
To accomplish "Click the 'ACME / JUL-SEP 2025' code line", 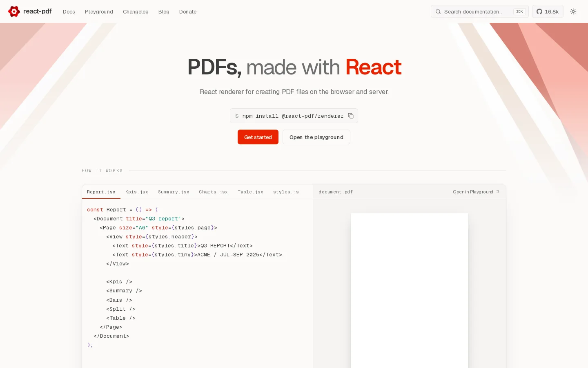I will coord(197,255).
